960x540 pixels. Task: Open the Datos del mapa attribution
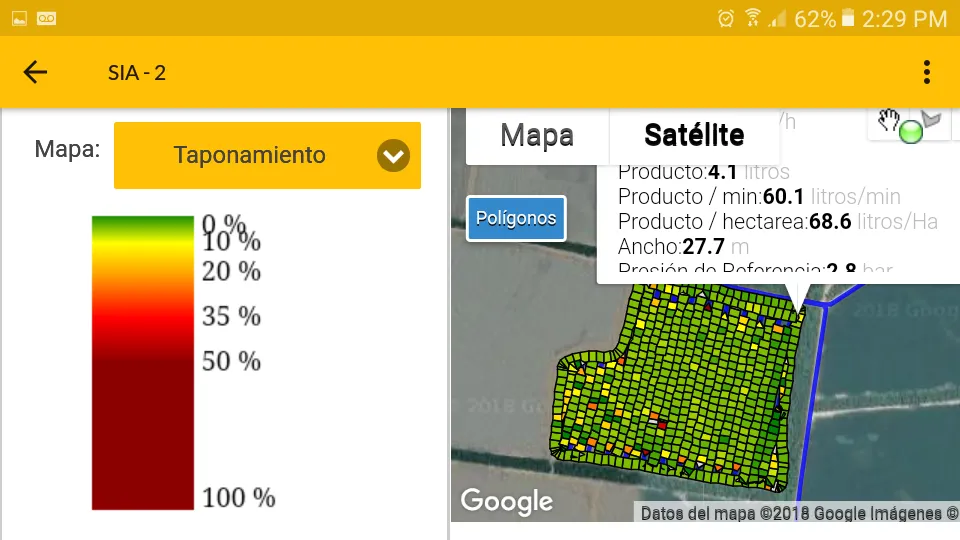[798, 513]
